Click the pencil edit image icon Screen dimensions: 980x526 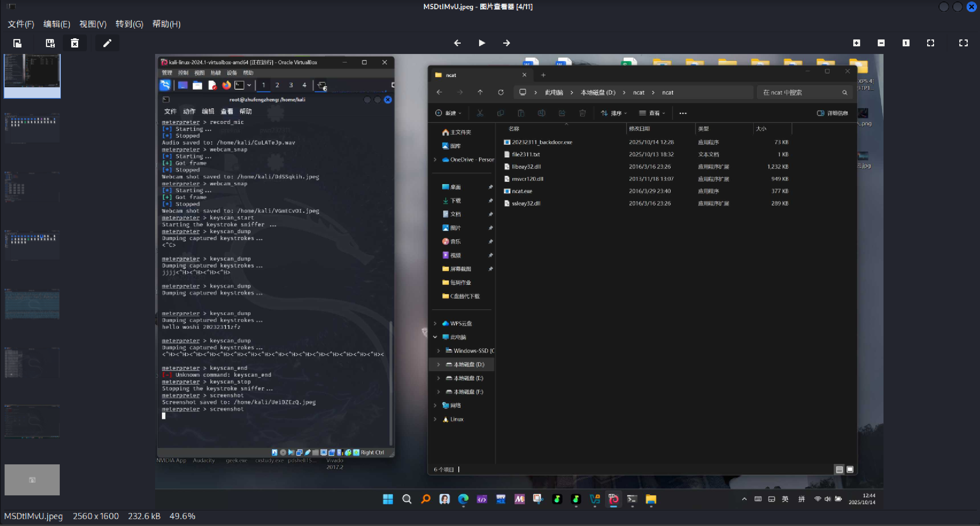[x=107, y=43]
